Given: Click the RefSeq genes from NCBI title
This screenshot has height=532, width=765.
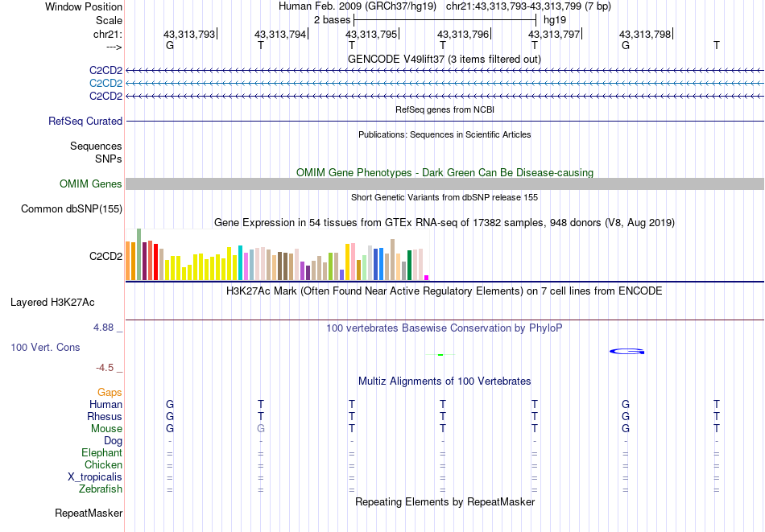Looking at the screenshot, I should [445, 109].
